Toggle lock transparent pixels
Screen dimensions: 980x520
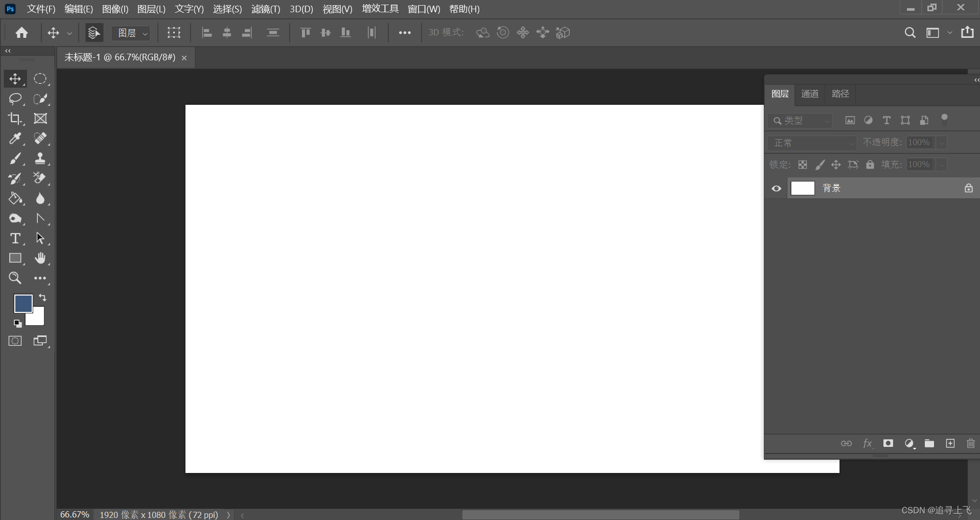(x=803, y=165)
